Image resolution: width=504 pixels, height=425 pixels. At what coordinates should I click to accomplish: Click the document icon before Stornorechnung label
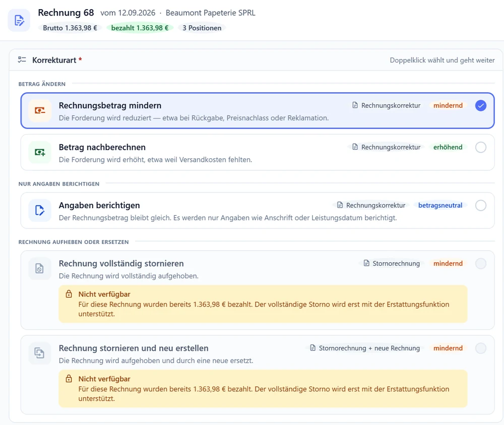pyautogui.click(x=366, y=263)
